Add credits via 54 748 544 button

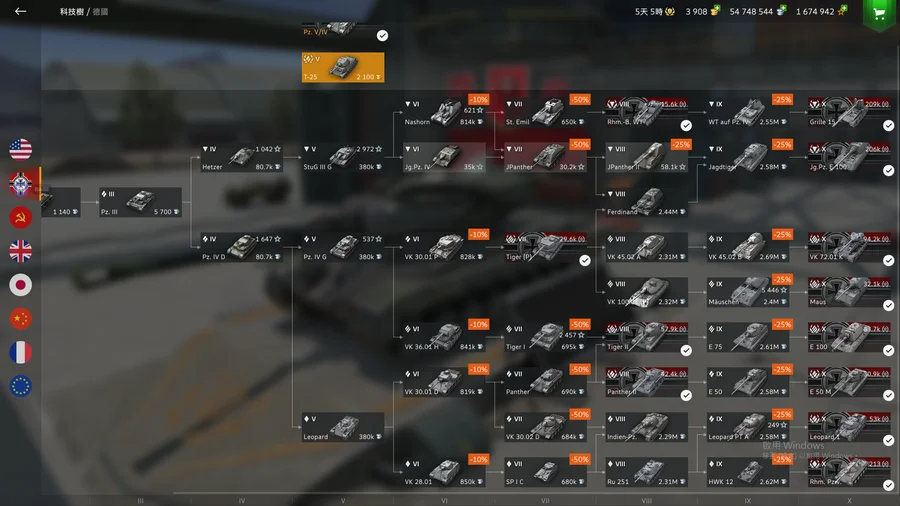coord(781,10)
